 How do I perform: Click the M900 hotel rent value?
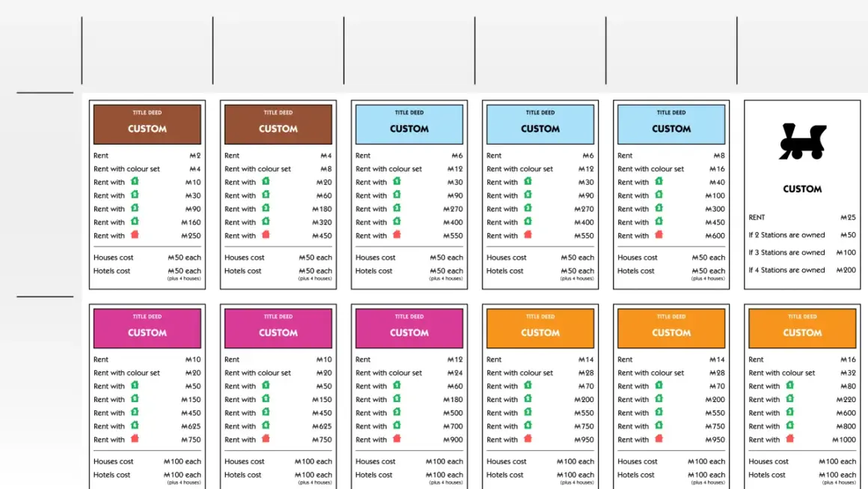(x=453, y=440)
